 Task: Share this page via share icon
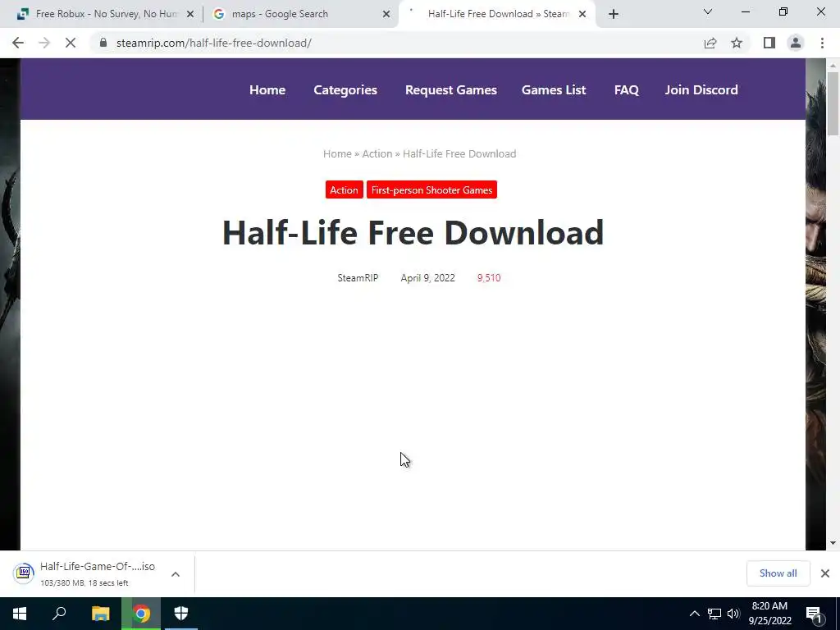[x=710, y=43]
